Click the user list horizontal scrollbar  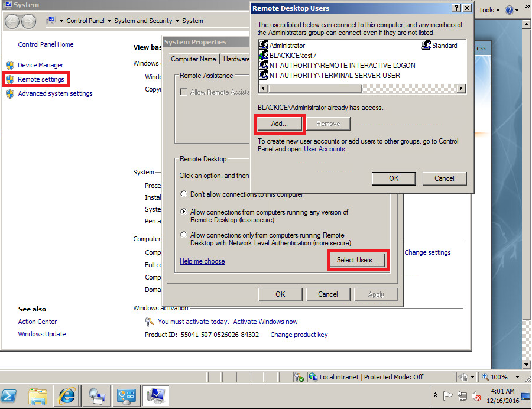(x=313, y=88)
